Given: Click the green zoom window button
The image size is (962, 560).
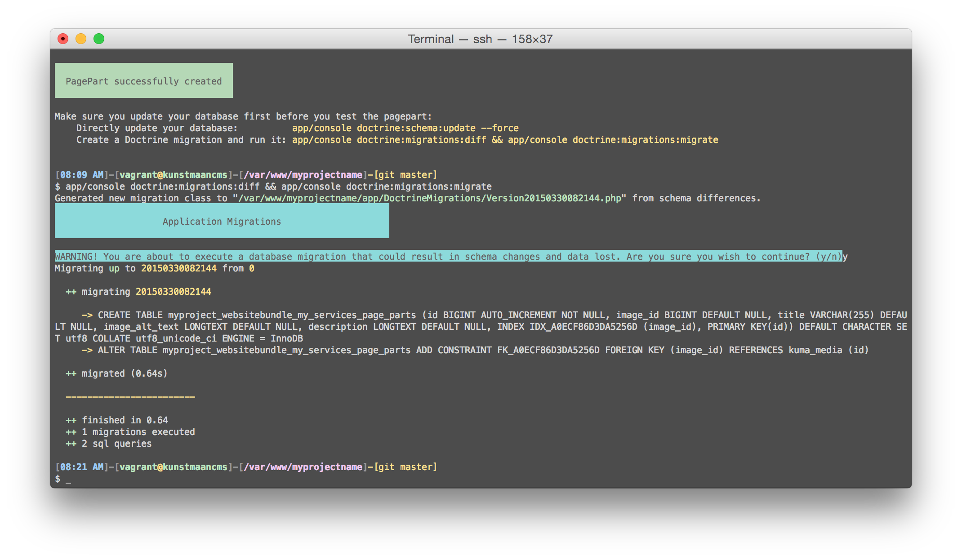Looking at the screenshot, I should tap(99, 39).
